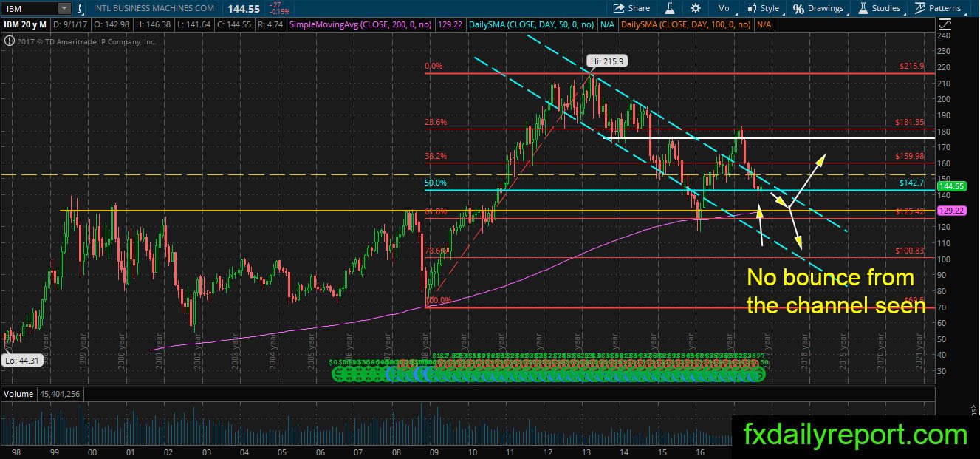Click the 38.2% Fibonacci retracement label
Image resolution: width=980 pixels, height=459 pixels.
[x=437, y=156]
